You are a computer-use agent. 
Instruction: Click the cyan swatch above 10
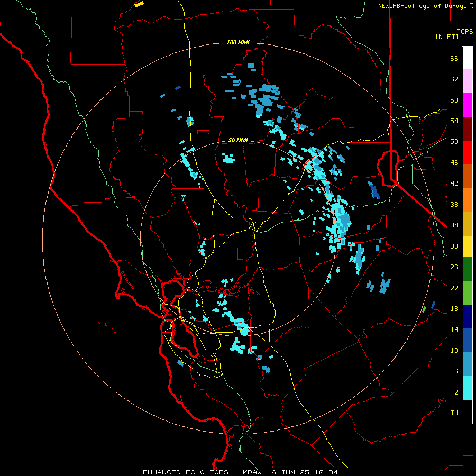point(467,388)
